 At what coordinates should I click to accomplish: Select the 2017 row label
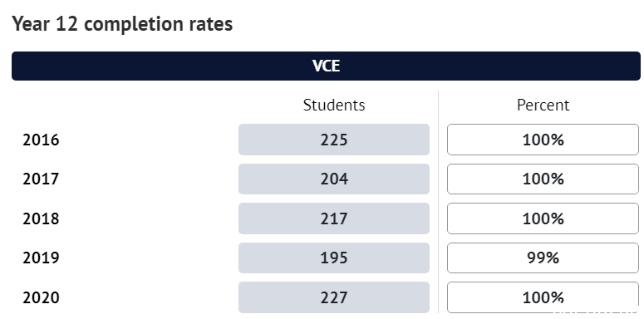(41, 179)
